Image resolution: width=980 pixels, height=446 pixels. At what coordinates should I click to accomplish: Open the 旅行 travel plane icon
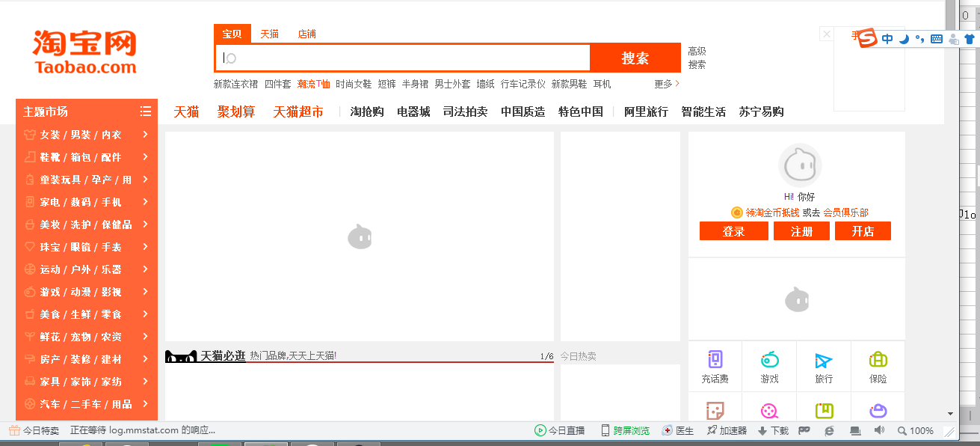click(824, 360)
